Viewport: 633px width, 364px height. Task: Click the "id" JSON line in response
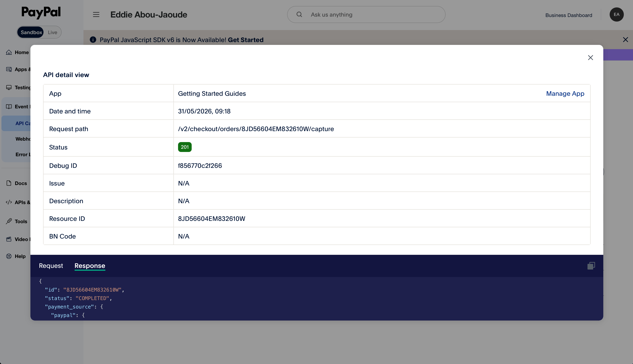coord(84,290)
